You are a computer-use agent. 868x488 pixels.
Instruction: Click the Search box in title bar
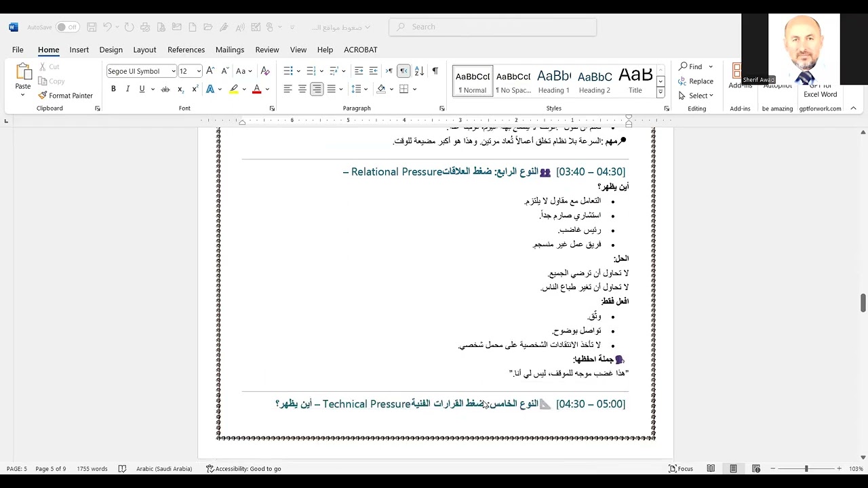pyautogui.click(x=492, y=27)
